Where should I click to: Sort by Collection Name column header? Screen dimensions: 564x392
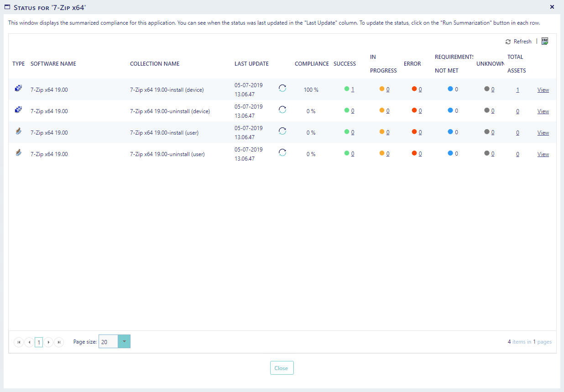(155, 64)
